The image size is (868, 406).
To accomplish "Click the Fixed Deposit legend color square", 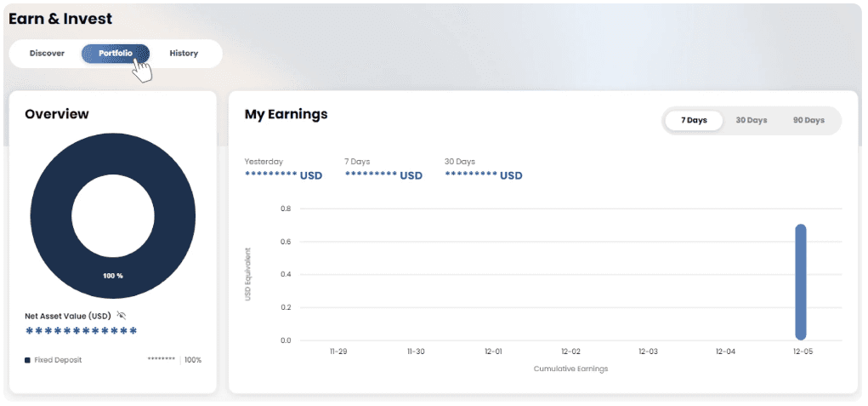I will coord(27,360).
